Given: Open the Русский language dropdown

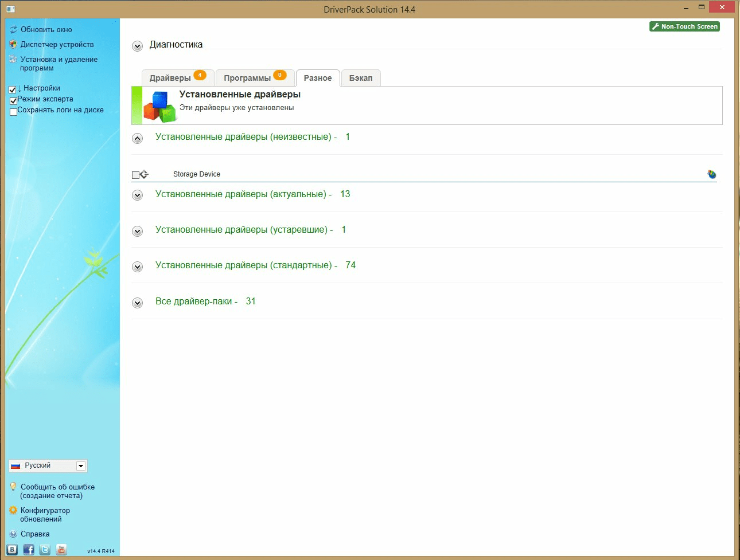Looking at the screenshot, I should [48, 466].
